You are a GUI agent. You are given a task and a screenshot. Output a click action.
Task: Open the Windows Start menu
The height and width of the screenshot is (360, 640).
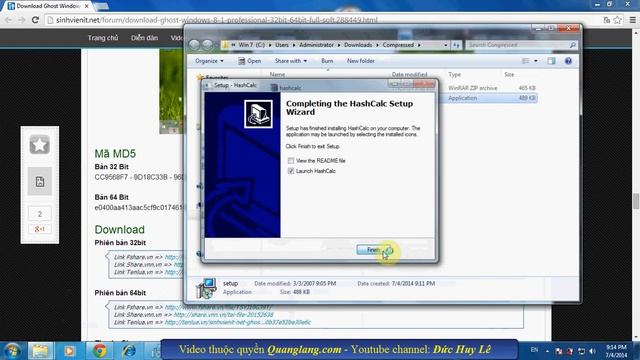pyautogui.click(x=12, y=351)
